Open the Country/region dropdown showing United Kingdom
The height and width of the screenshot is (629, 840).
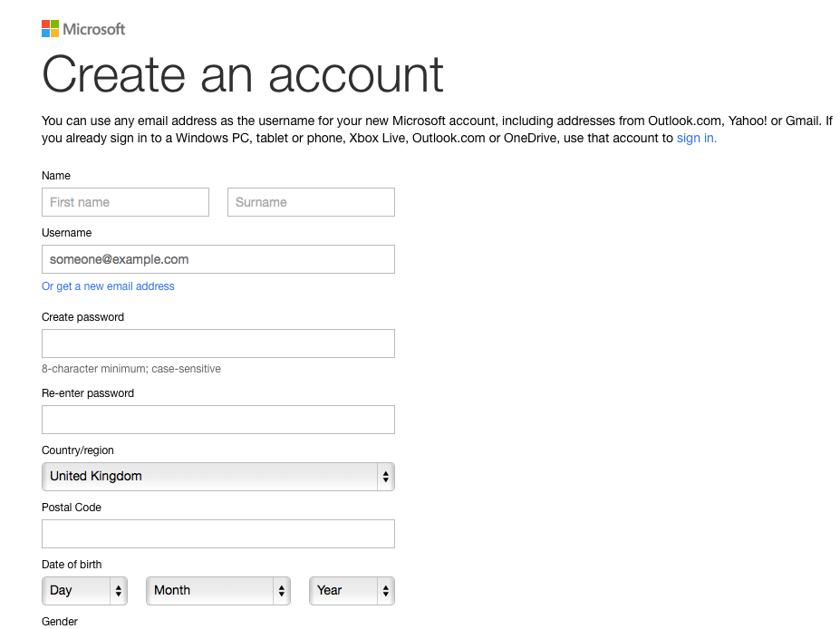coord(218,477)
